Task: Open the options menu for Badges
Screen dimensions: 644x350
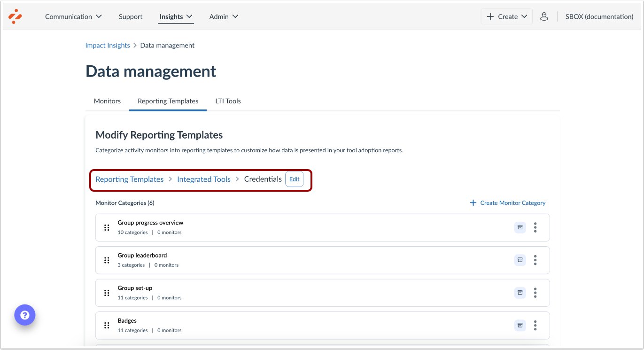Action: (535, 325)
